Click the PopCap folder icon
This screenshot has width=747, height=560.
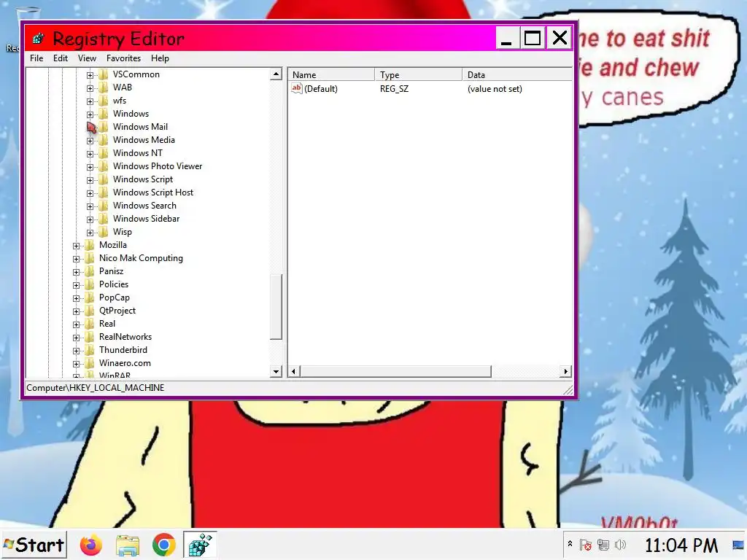pos(90,297)
